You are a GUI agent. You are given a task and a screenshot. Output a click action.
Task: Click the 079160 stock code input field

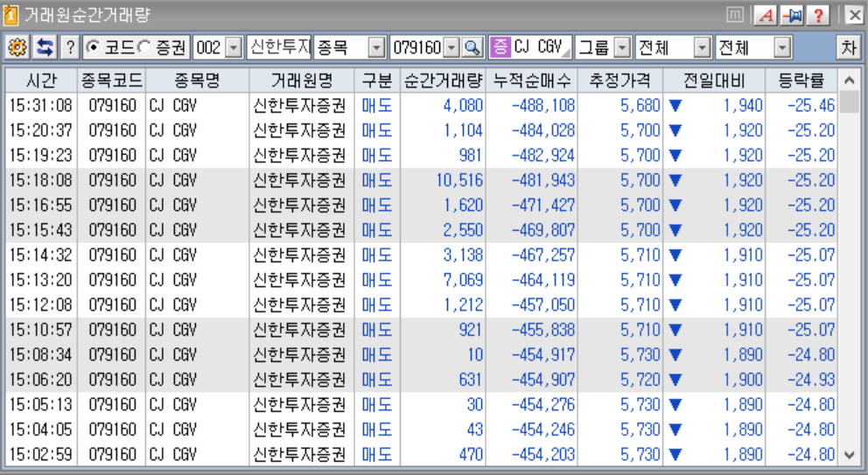click(417, 47)
